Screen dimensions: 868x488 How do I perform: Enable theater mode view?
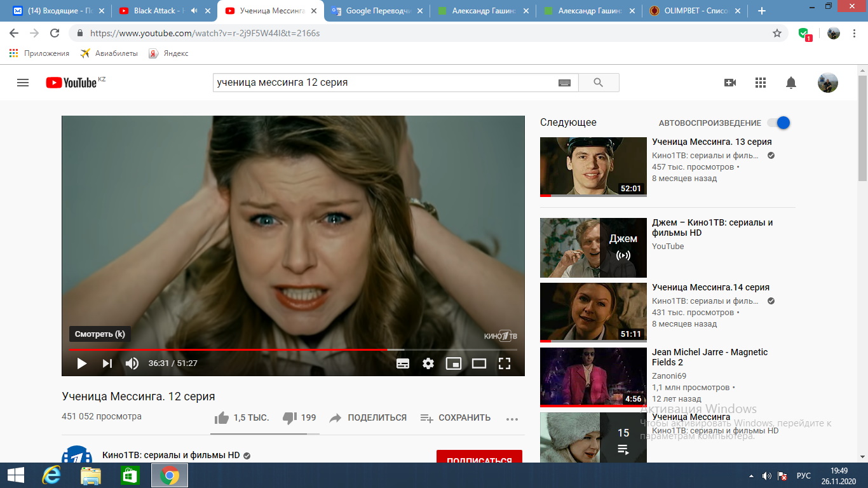point(479,363)
